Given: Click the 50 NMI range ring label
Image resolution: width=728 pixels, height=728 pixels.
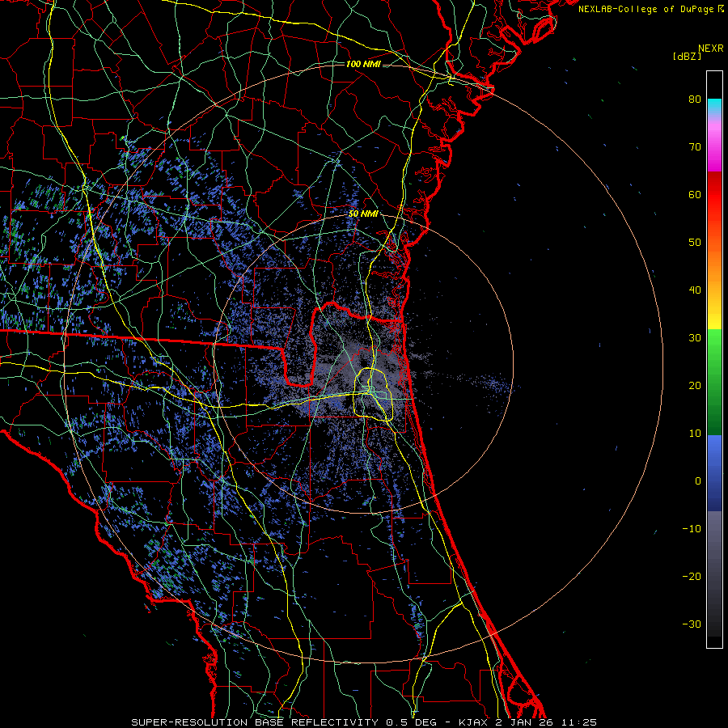Looking at the screenshot, I should click(x=363, y=214).
